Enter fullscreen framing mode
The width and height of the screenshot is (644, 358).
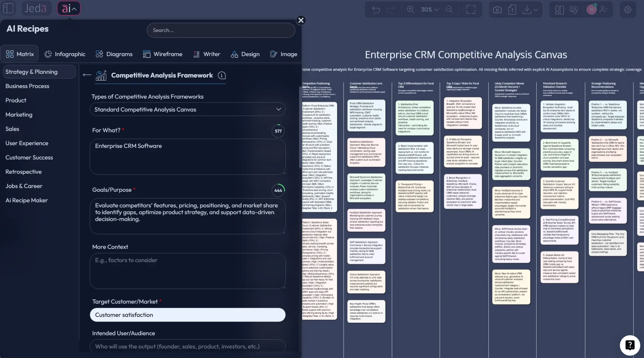point(471,9)
